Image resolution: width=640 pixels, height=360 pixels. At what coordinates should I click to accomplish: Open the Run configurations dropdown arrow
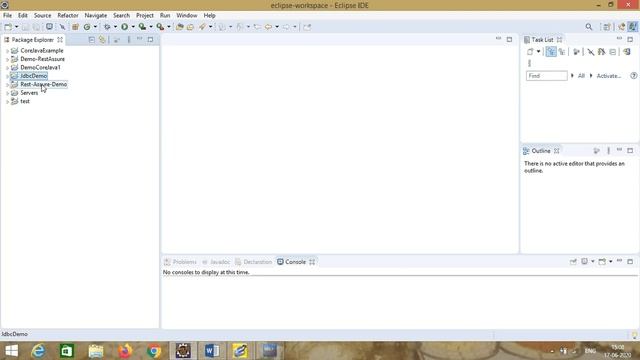coord(133,27)
